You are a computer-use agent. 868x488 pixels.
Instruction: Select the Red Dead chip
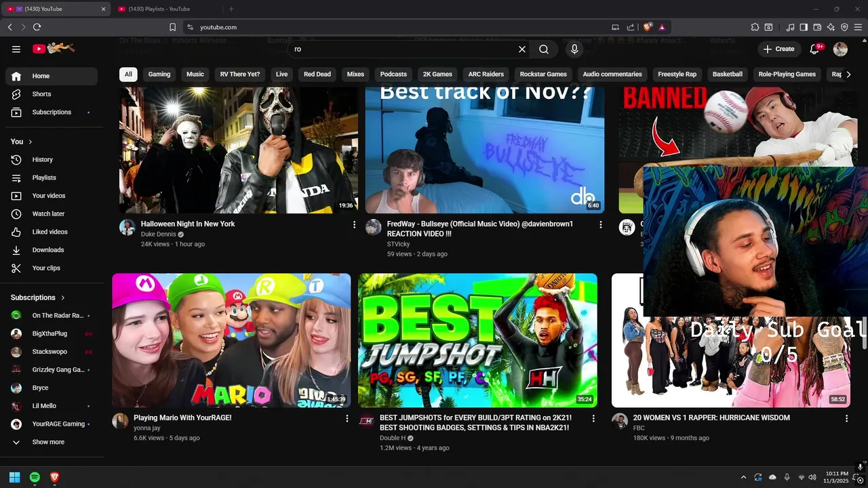(317, 74)
